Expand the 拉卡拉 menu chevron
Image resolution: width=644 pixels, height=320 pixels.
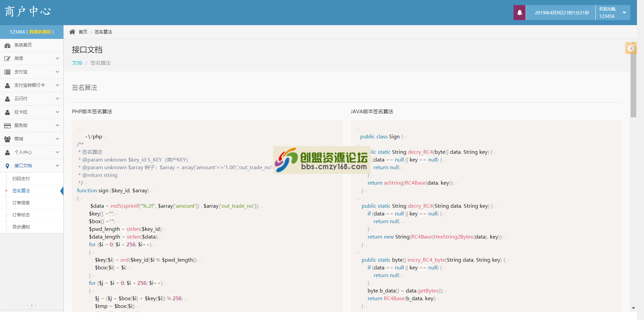(x=57, y=112)
